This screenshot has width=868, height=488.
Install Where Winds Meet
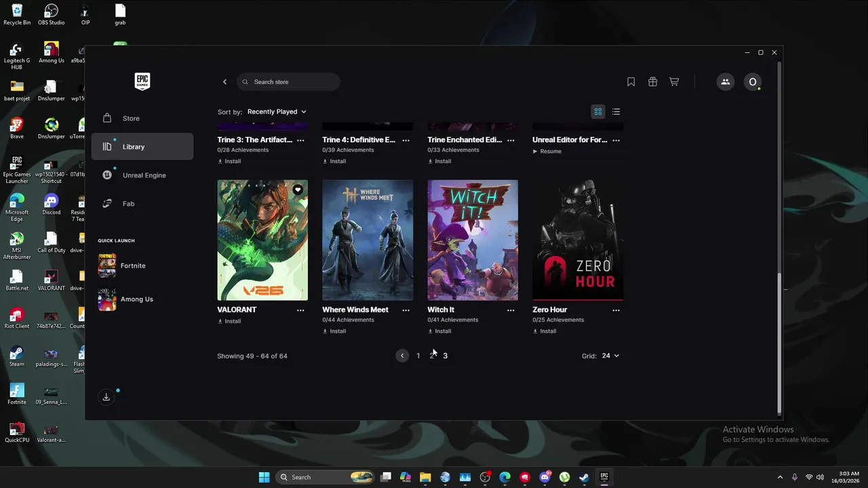coord(334,331)
